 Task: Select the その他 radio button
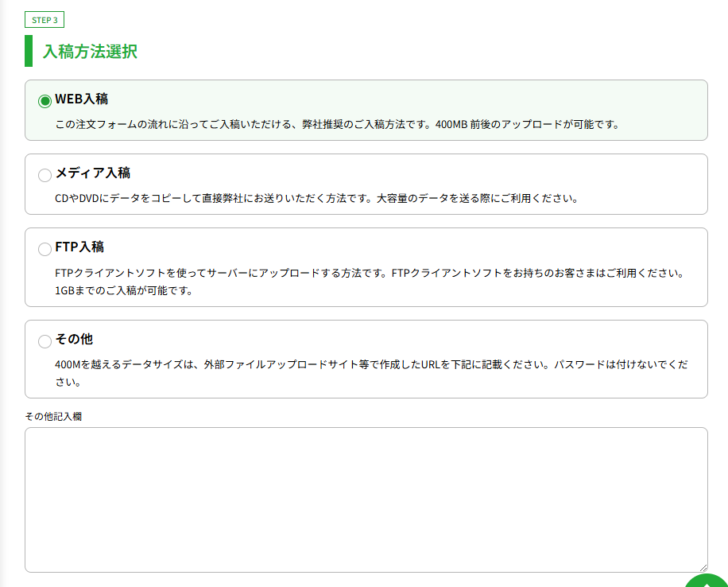pos(45,341)
